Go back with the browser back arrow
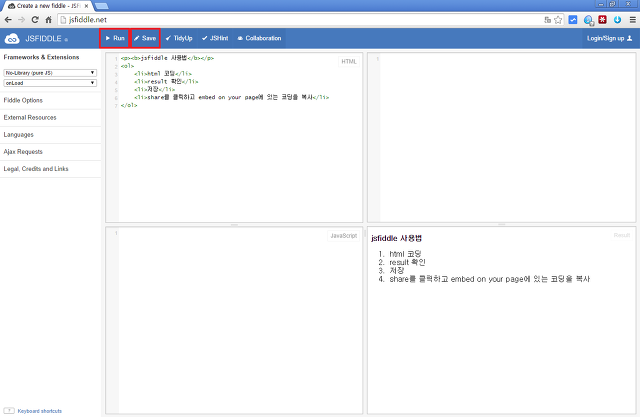Image resolution: width=640 pixels, height=417 pixels. click(8, 20)
